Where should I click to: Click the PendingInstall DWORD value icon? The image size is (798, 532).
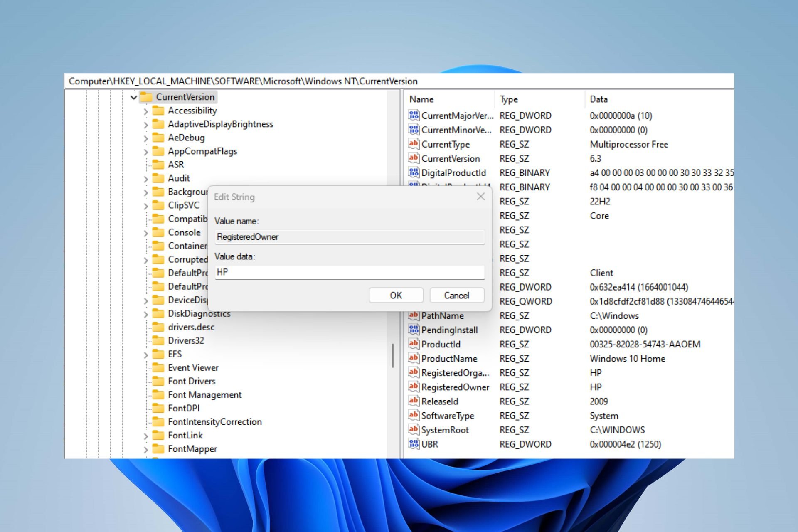coord(414,330)
